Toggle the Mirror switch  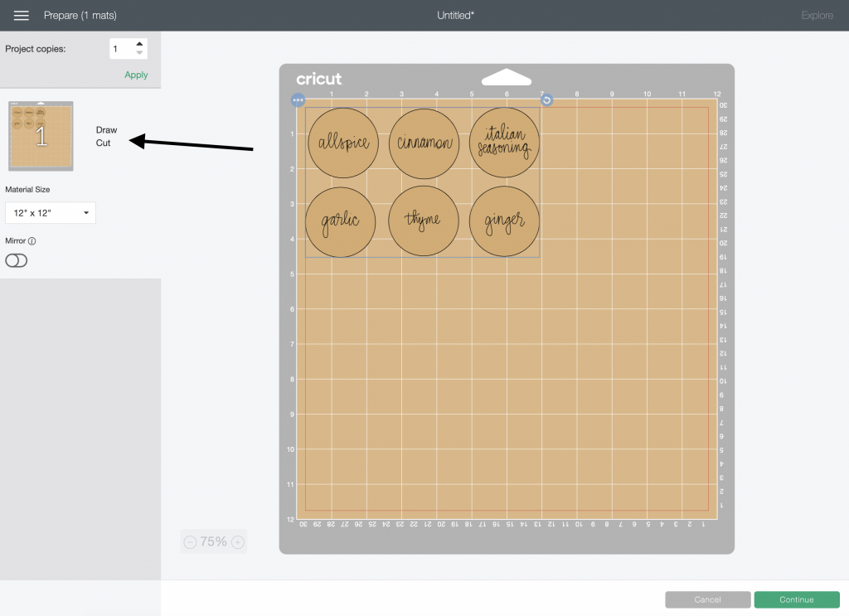coord(17,260)
